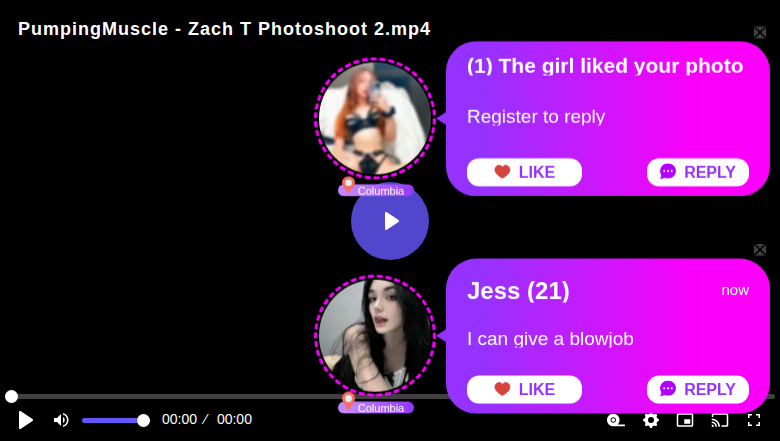Click the seek bar handle at 00:00
This screenshot has width=780, height=441.
coord(11,396)
